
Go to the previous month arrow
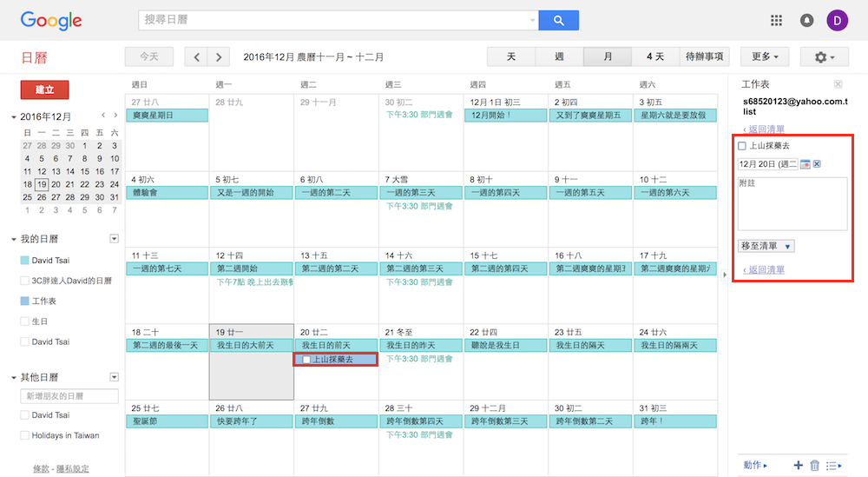click(x=197, y=56)
